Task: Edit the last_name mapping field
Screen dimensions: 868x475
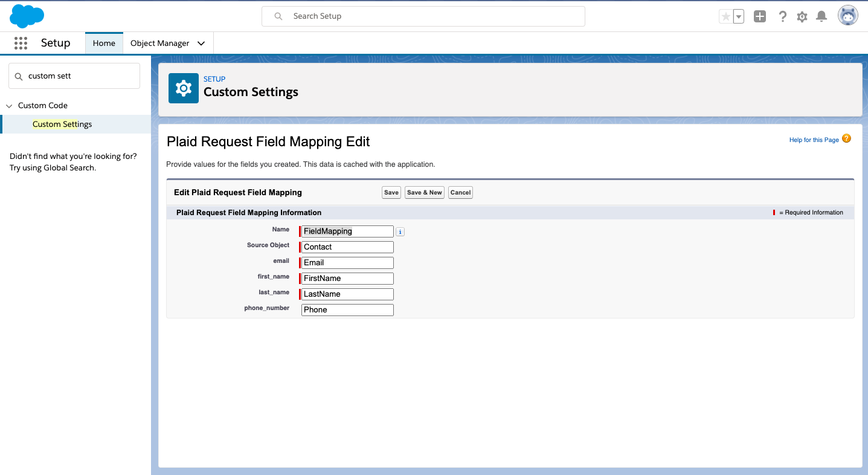Action: coord(347,294)
